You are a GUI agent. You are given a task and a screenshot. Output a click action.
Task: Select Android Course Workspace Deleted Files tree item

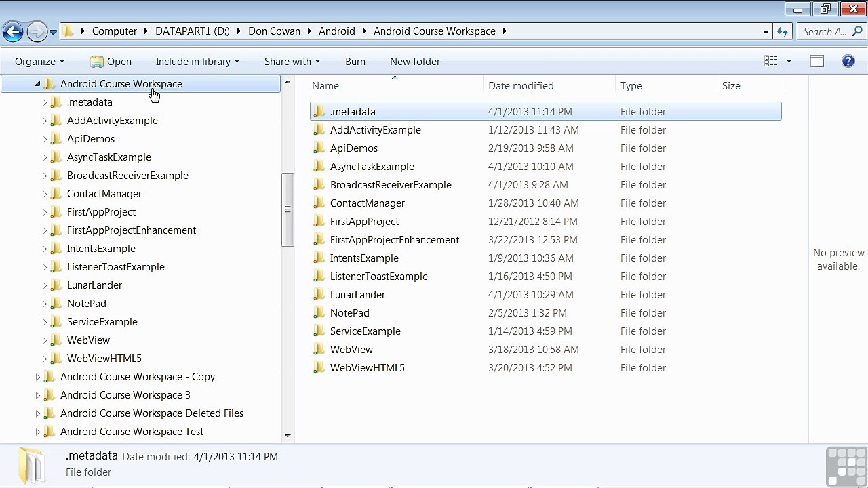pos(152,413)
